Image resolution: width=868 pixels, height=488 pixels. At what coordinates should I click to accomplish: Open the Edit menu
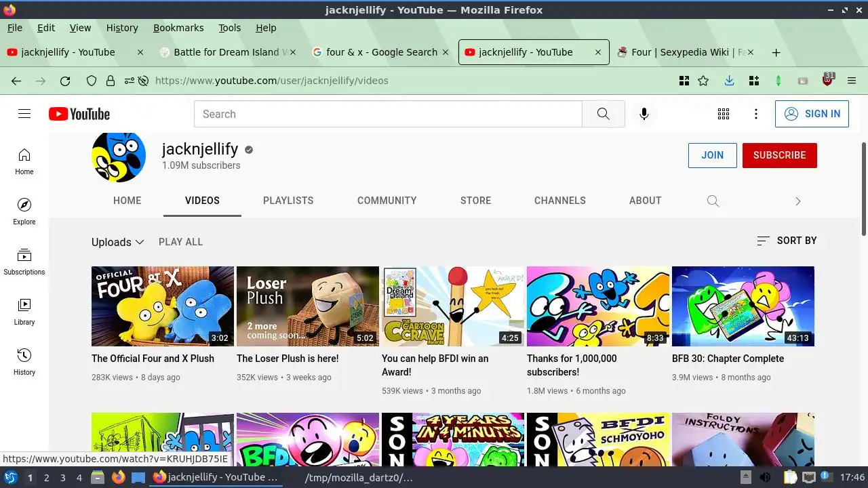tap(46, 28)
